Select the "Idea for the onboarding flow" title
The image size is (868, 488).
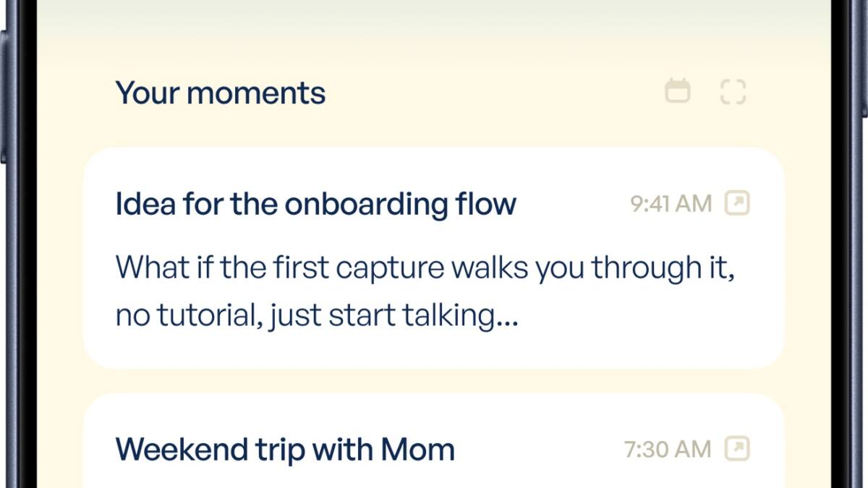pyautogui.click(x=315, y=204)
